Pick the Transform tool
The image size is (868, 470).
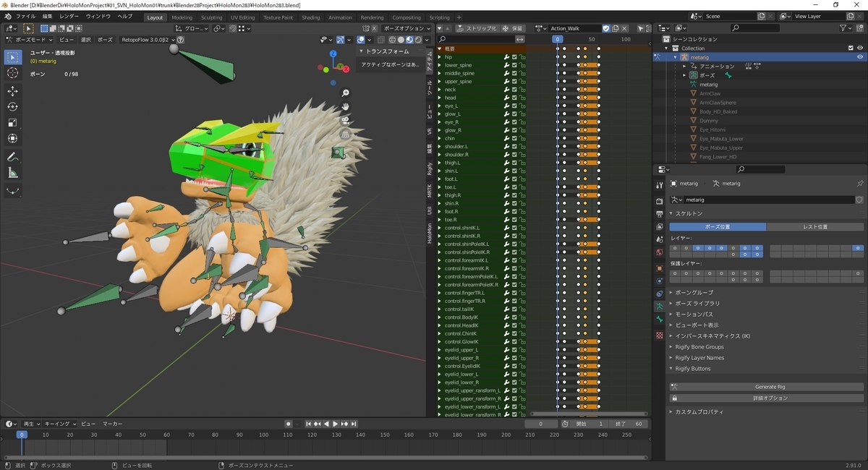point(13,139)
